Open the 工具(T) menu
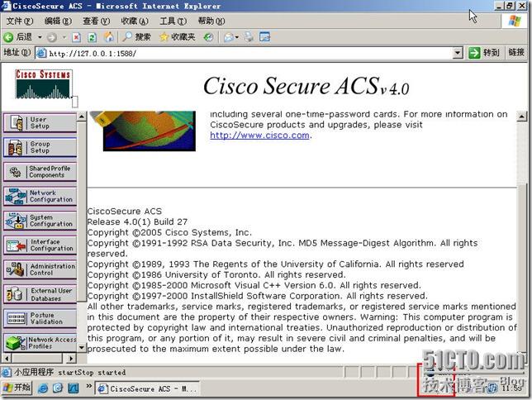Image resolution: width=532 pixels, height=400 pixels. point(173,21)
